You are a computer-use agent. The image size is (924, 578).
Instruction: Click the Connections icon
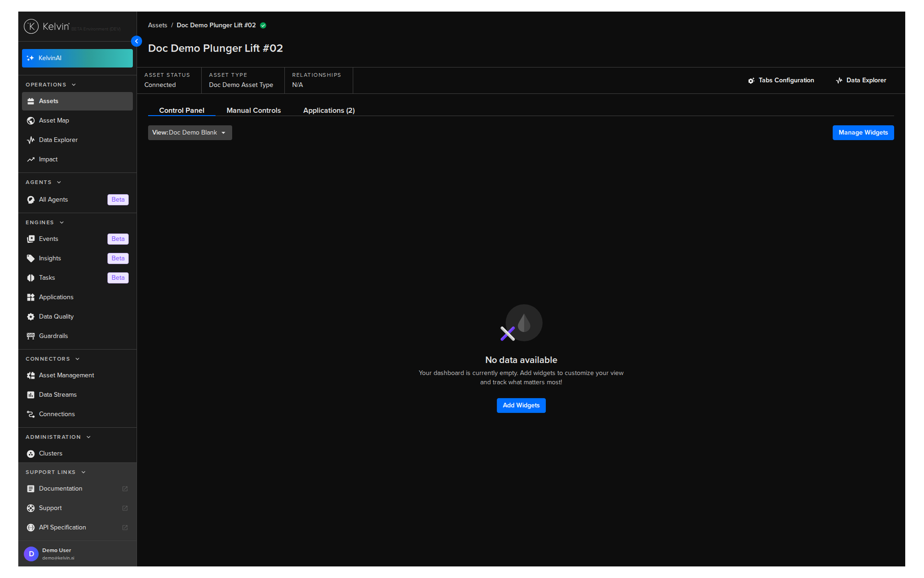[31, 414]
